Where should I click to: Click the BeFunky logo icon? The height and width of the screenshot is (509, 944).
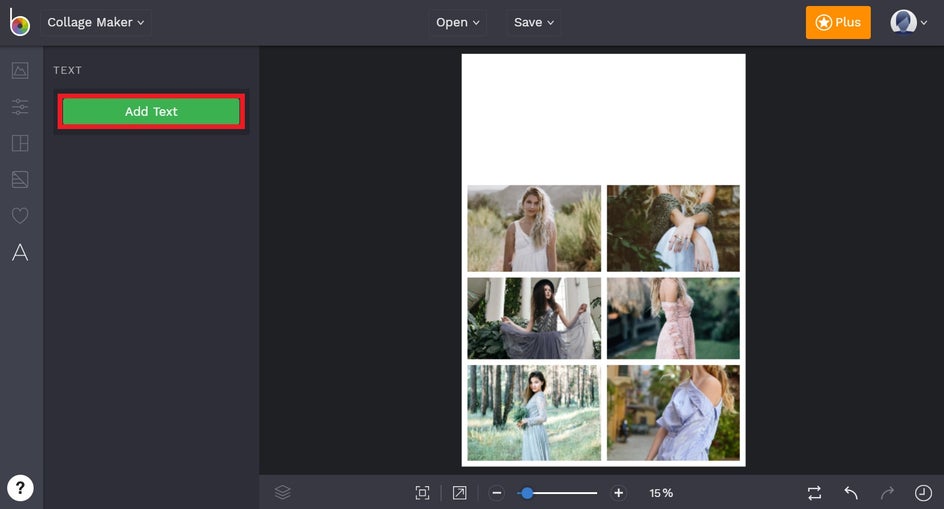[x=19, y=22]
